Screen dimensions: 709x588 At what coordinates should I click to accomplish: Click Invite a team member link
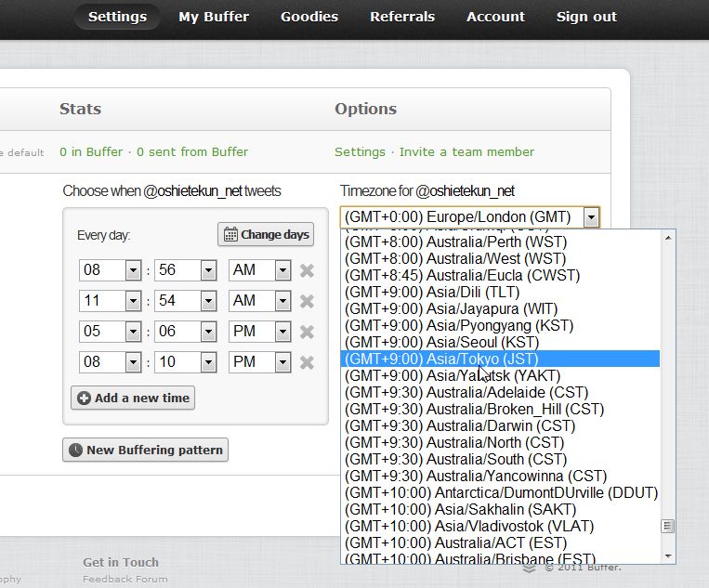pos(466,151)
